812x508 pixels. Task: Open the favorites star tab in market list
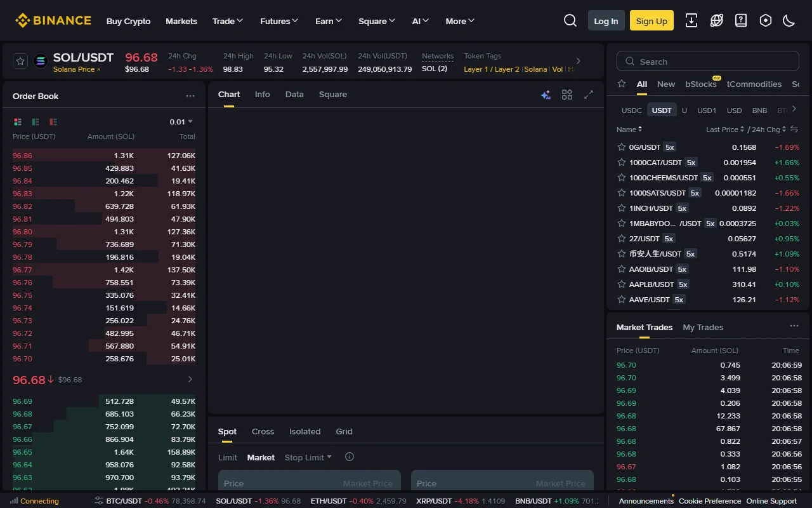click(x=622, y=84)
